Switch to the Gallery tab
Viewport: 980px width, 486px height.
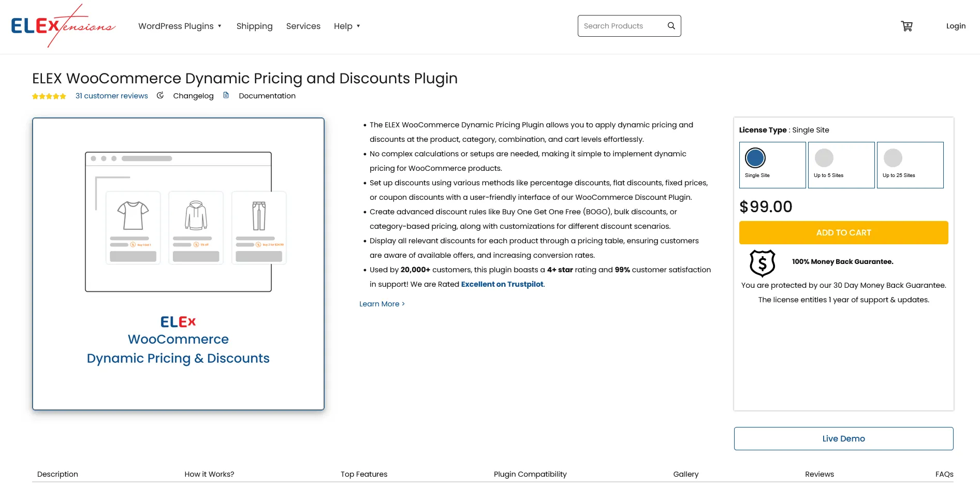click(686, 474)
